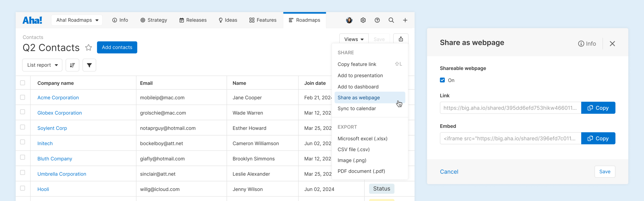Open the Info tab
Viewport: 644px width, 201px height.
click(x=120, y=20)
